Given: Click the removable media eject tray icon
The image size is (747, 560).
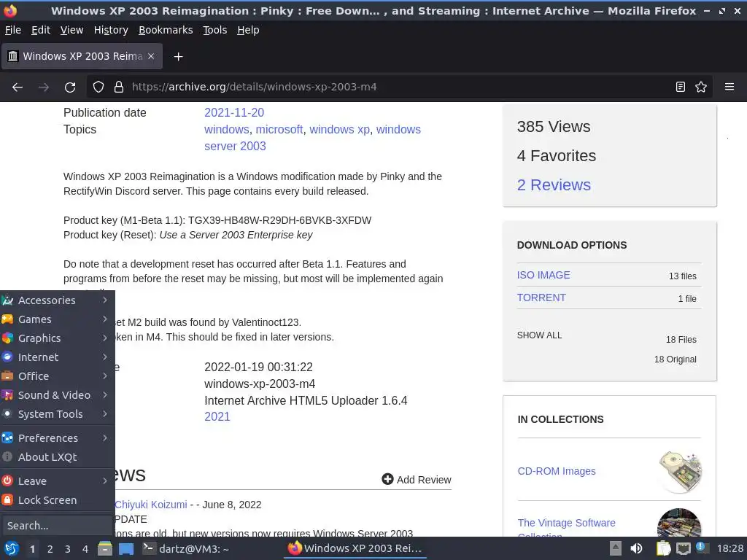Looking at the screenshot, I should tap(616, 548).
